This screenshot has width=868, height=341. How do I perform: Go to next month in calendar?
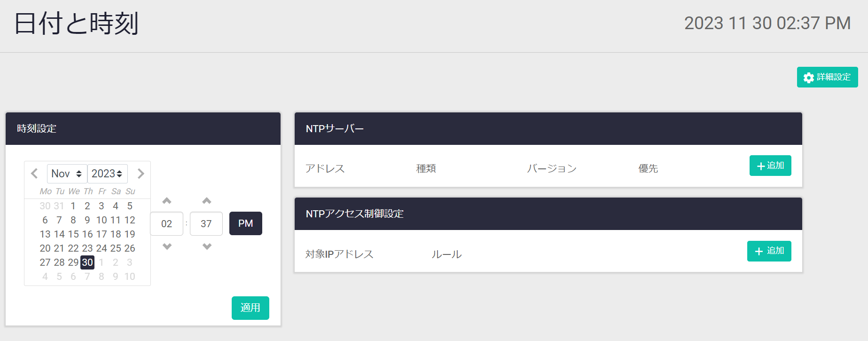click(x=141, y=174)
